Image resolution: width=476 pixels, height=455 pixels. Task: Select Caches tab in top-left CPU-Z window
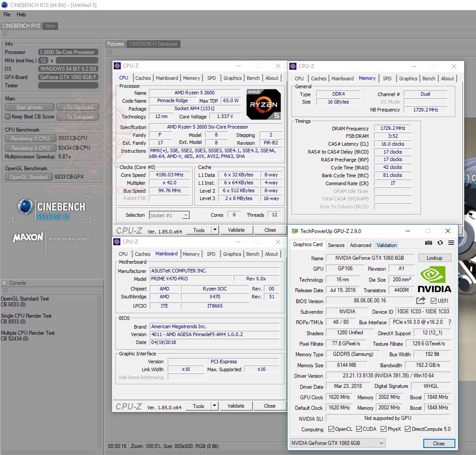143,78
